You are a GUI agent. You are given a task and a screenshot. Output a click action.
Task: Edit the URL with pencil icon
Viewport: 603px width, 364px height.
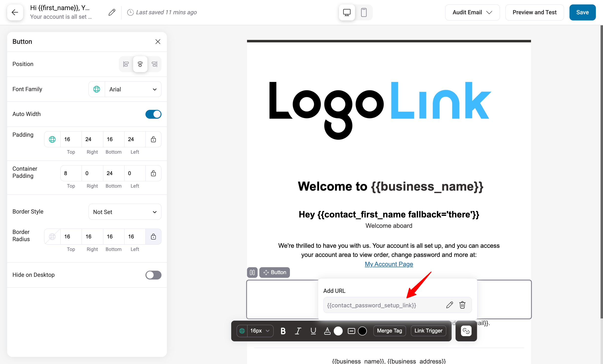(449, 305)
